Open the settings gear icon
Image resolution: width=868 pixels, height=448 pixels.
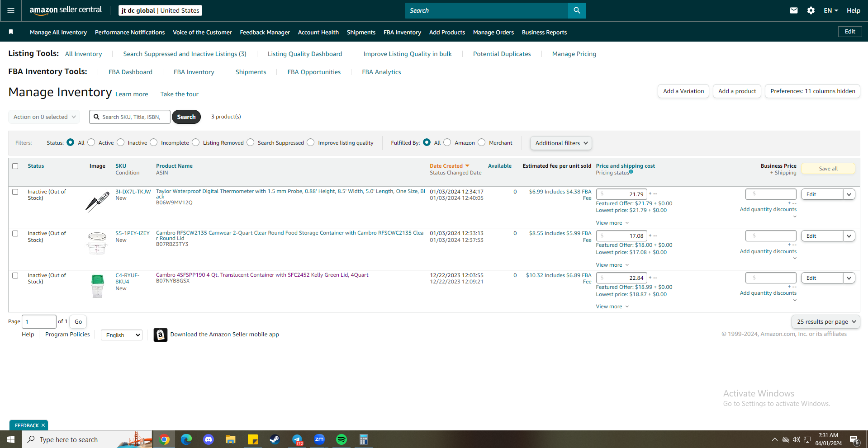(x=811, y=10)
